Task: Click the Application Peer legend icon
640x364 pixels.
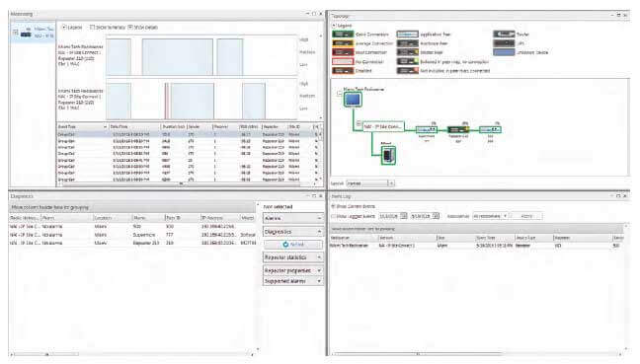Action: [x=407, y=35]
